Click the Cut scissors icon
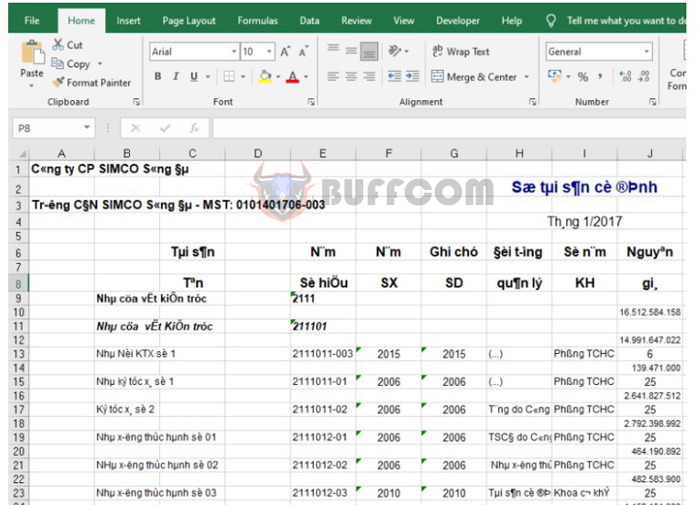 (58, 45)
